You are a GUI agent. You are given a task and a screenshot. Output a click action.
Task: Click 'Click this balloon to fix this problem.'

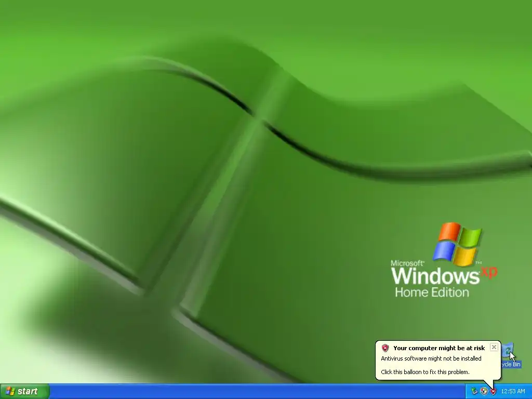tap(425, 372)
